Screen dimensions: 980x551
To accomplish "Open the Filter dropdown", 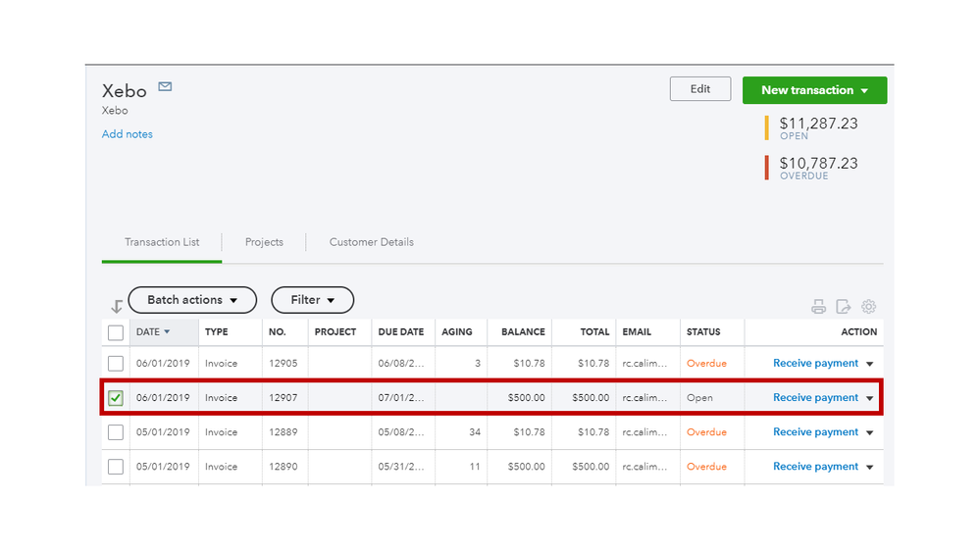I will (313, 300).
